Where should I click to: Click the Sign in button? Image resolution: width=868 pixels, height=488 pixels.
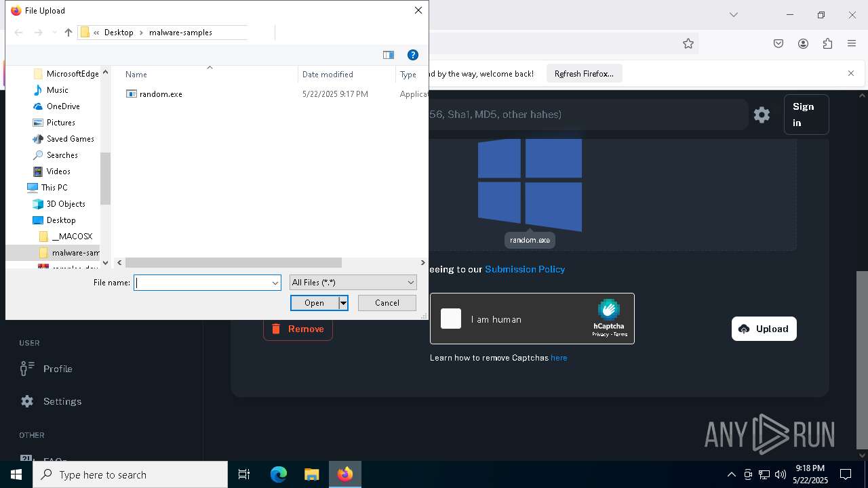(806, 115)
